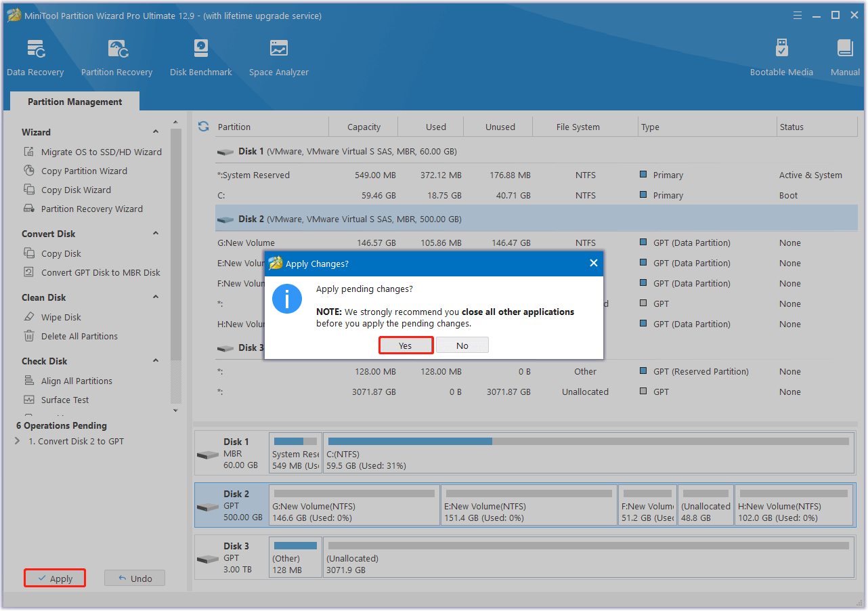Screen dimensions: 868x611
Task: Click the Undo button
Action: click(x=135, y=578)
